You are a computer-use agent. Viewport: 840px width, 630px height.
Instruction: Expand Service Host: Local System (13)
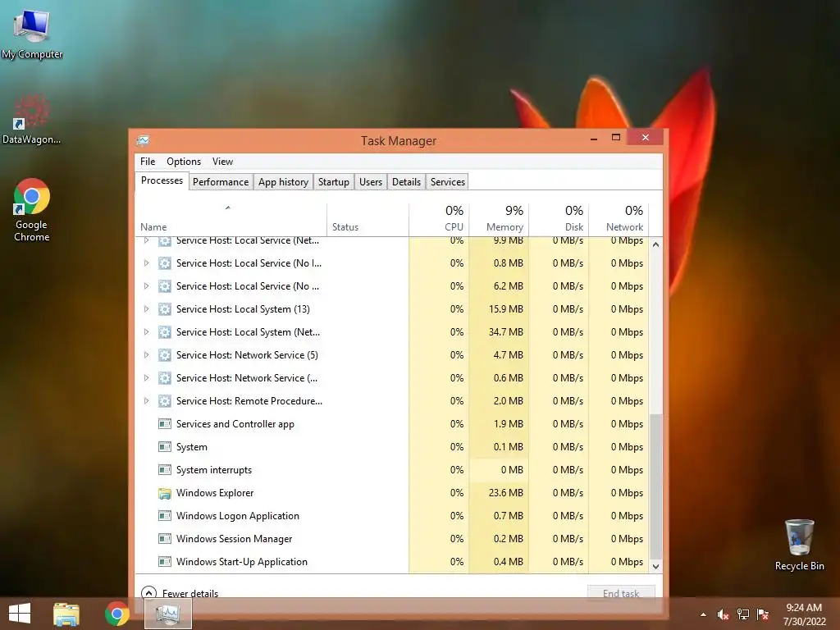click(x=146, y=309)
